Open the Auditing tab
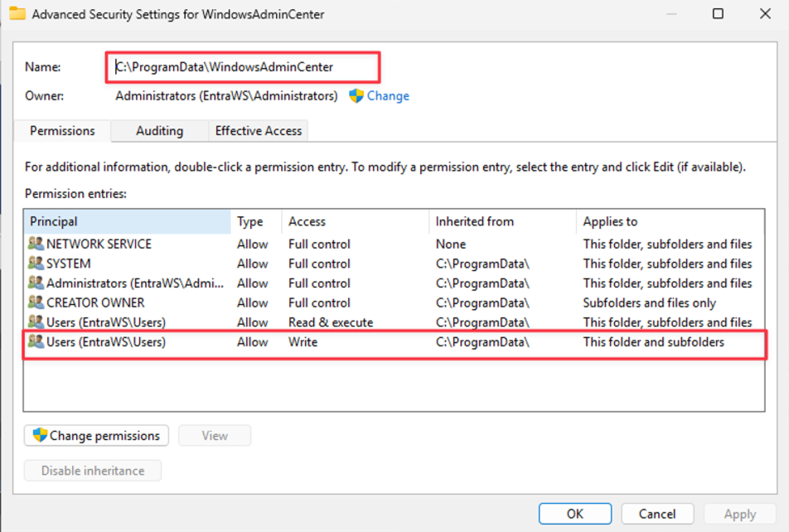This screenshot has height=532, width=789. (x=159, y=131)
